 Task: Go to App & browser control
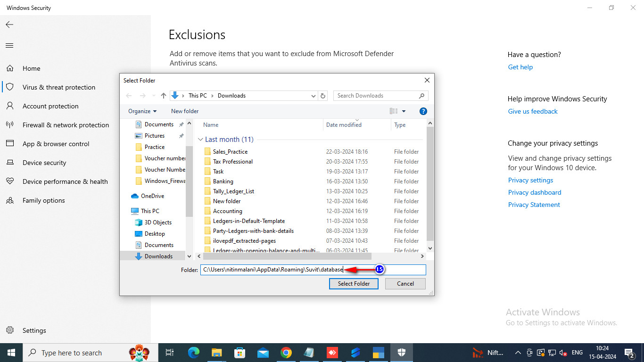pyautogui.click(x=56, y=144)
